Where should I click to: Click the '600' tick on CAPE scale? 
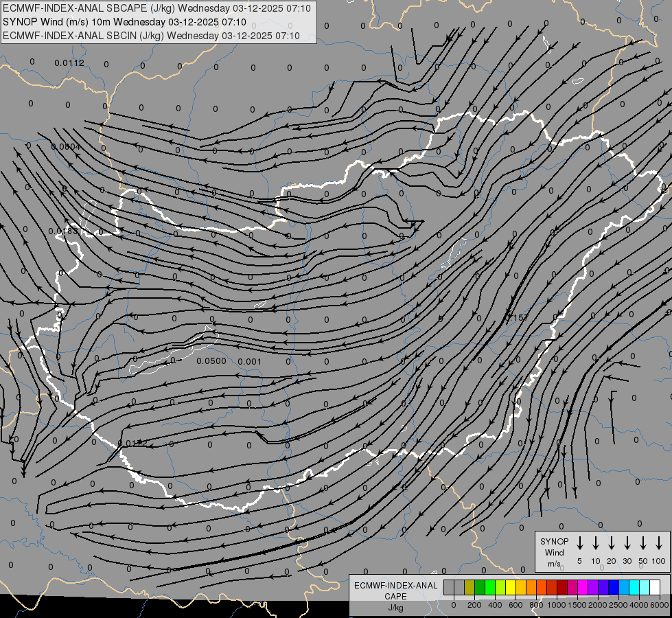(x=515, y=605)
